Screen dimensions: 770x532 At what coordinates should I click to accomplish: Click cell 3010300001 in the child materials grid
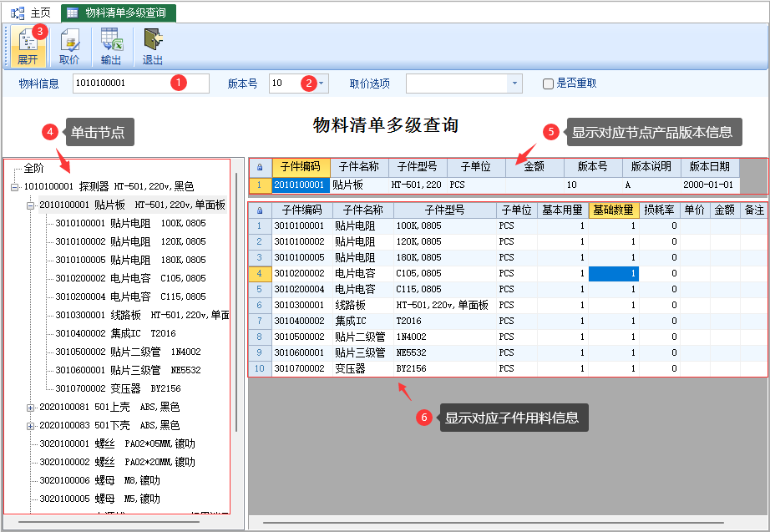(x=301, y=306)
